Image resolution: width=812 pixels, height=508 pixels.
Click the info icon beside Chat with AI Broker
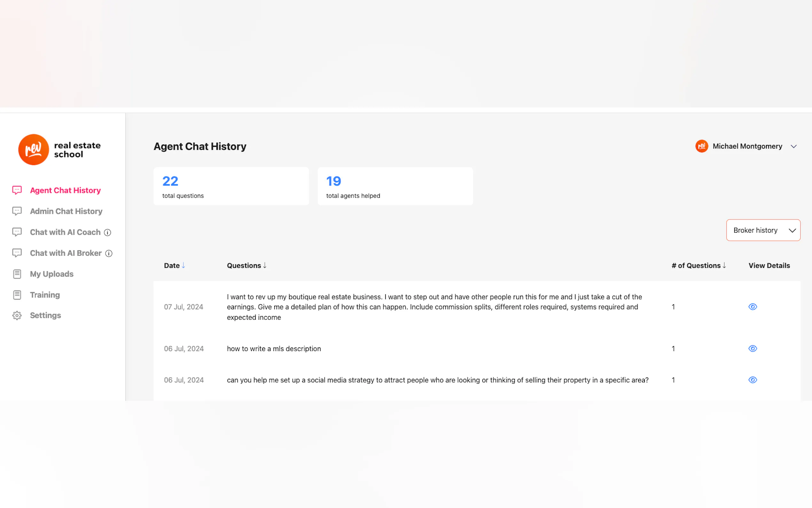tap(109, 253)
